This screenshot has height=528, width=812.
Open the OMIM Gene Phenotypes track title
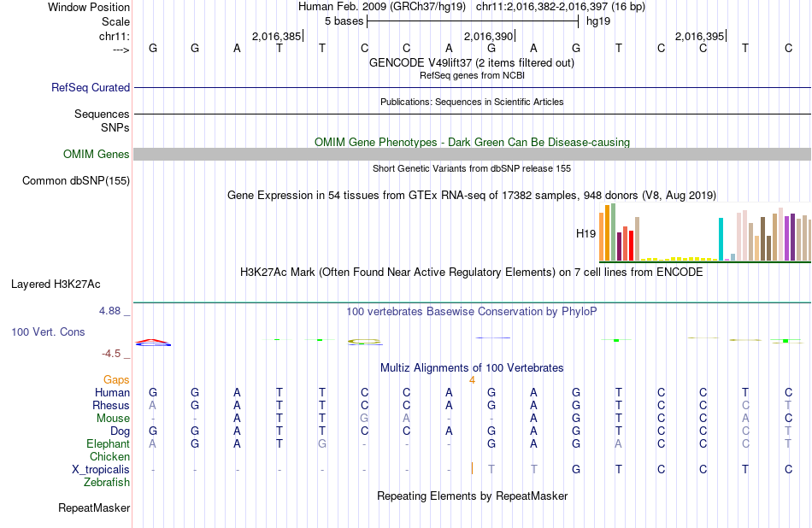(x=472, y=143)
